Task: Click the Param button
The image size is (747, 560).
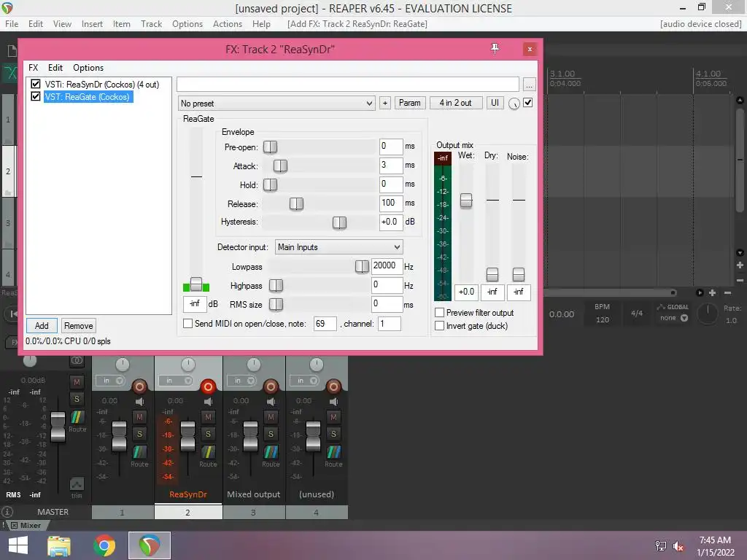Action: (410, 103)
